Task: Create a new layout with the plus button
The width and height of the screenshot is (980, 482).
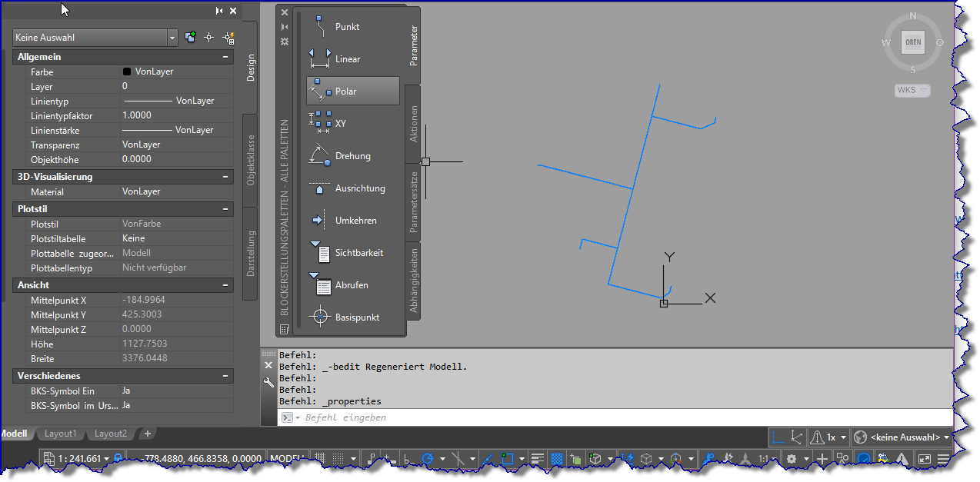Action: 146,434
